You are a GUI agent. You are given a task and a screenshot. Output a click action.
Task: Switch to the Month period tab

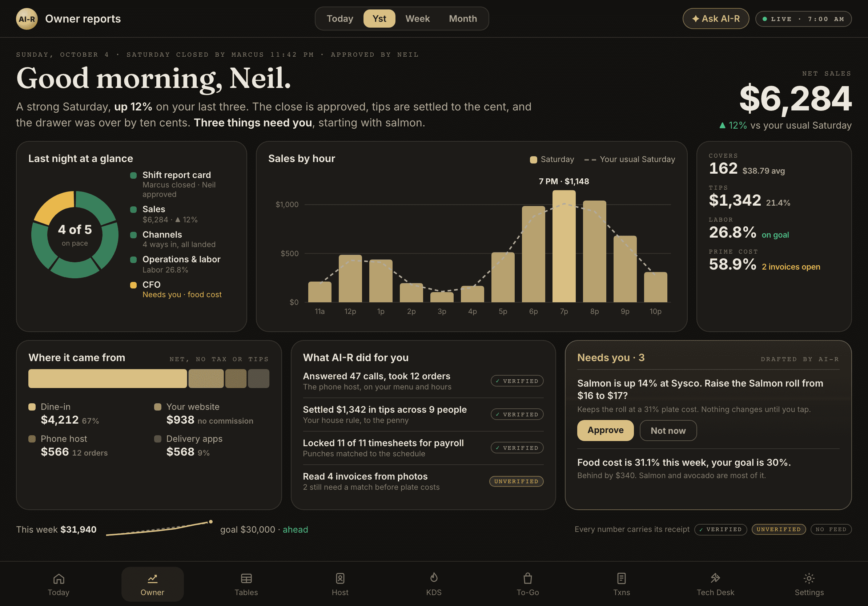point(463,19)
